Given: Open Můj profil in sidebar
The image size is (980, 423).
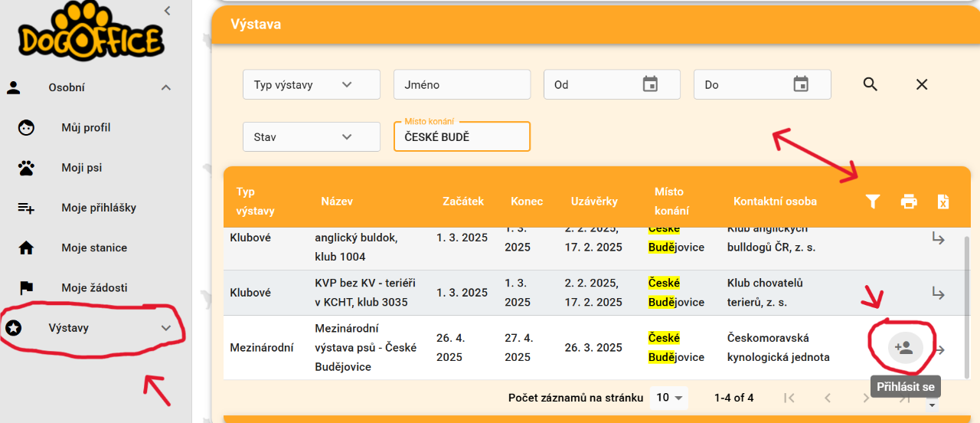Looking at the screenshot, I should pos(86,127).
